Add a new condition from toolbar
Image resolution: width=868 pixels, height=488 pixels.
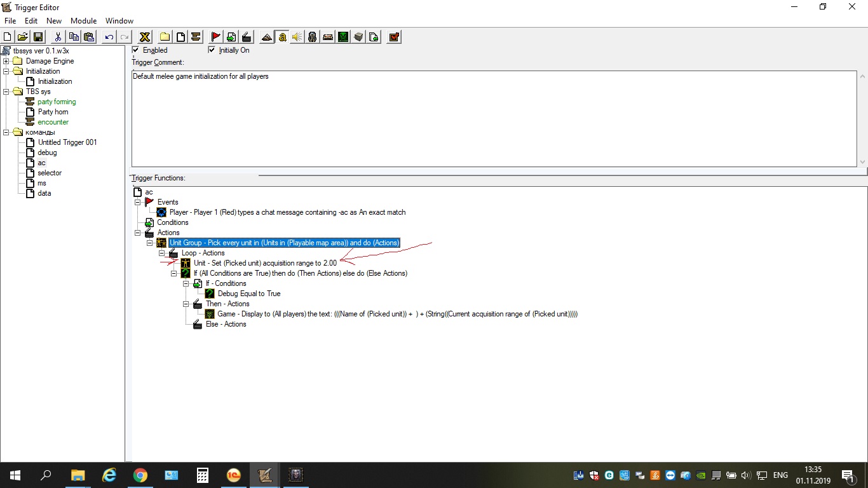coord(231,37)
